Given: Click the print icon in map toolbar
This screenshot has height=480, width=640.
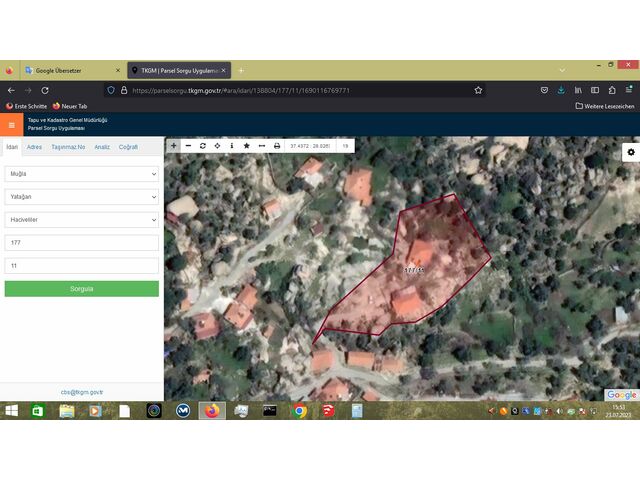Looking at the screenshot, I should tap(277, 146).
